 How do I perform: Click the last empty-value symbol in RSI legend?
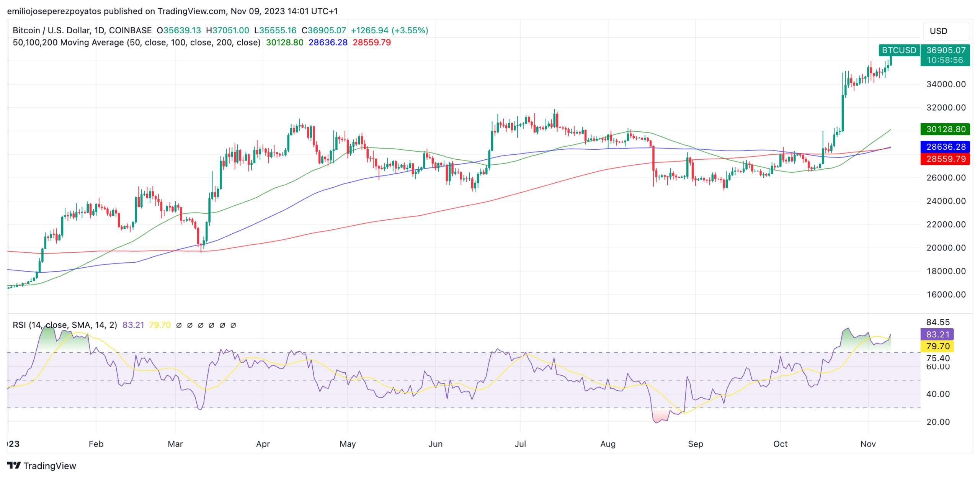tap(233, 325)
